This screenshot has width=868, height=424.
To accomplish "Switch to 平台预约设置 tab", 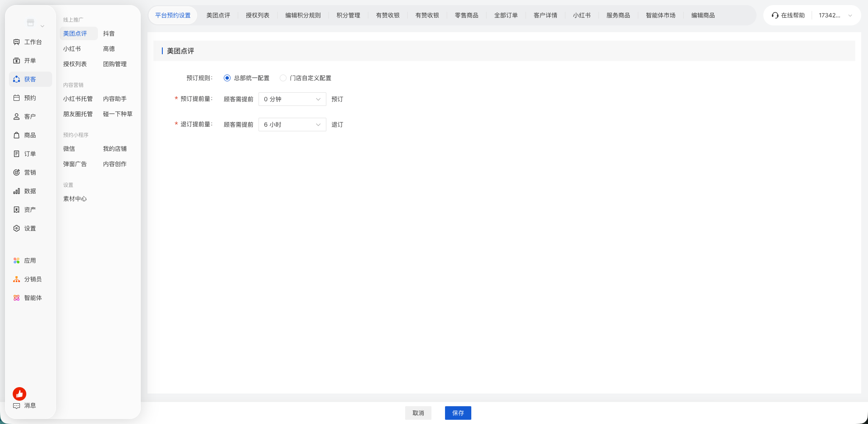I will tap(173, 15).
